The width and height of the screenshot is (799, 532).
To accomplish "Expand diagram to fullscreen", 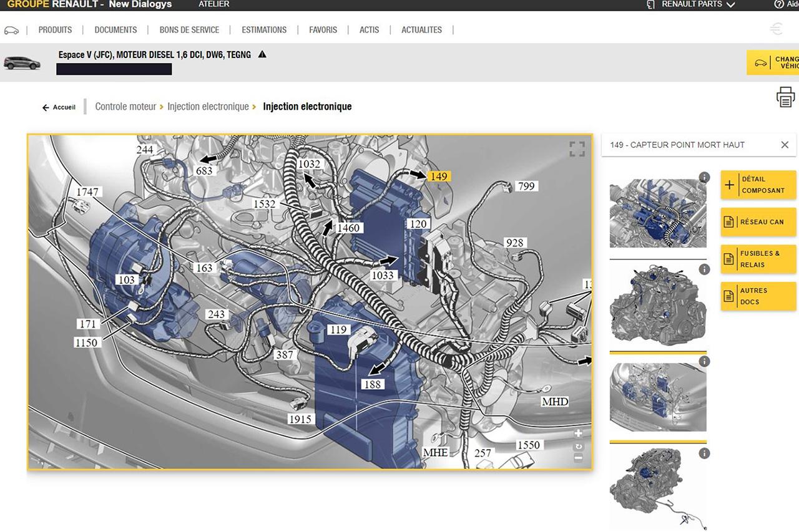I will click(577, 148).
